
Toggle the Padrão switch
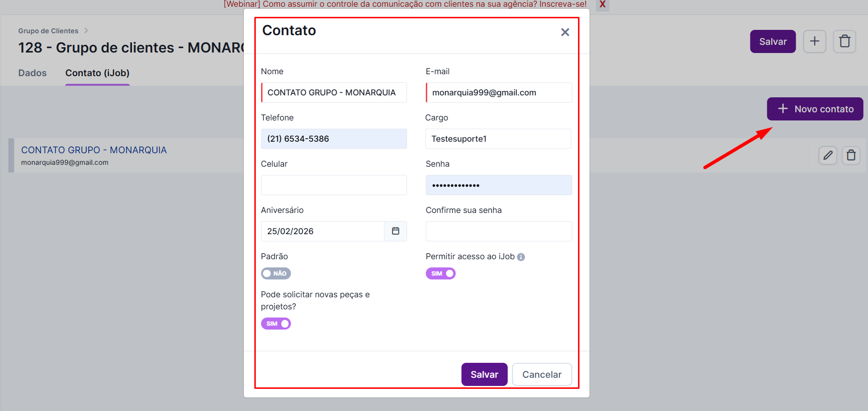click(276, 274)
